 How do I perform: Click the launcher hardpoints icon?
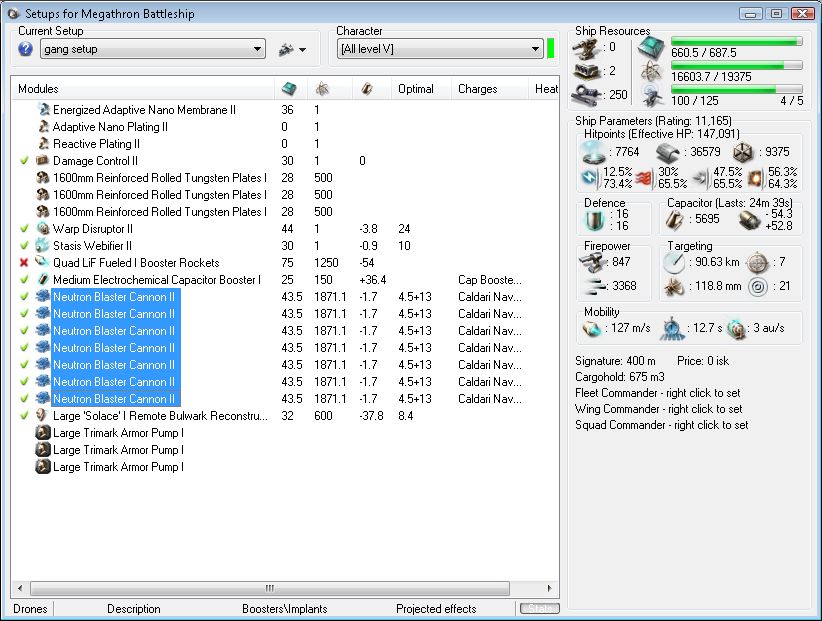pyautogui.click(x=587, y=71)
